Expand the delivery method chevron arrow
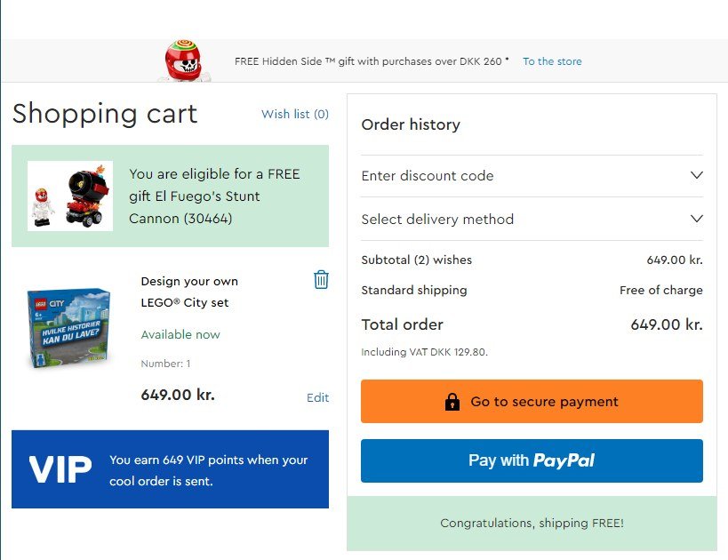728x560 pixels. [696, 219]
